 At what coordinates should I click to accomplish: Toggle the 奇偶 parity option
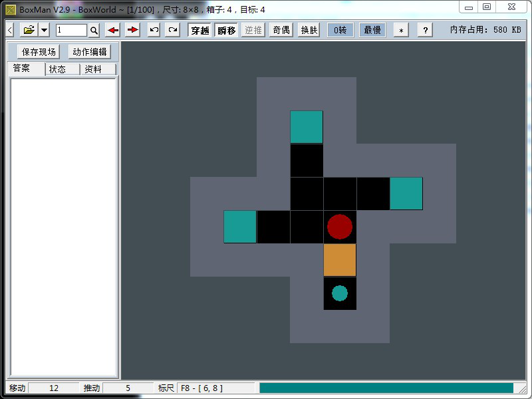point(281,30)
